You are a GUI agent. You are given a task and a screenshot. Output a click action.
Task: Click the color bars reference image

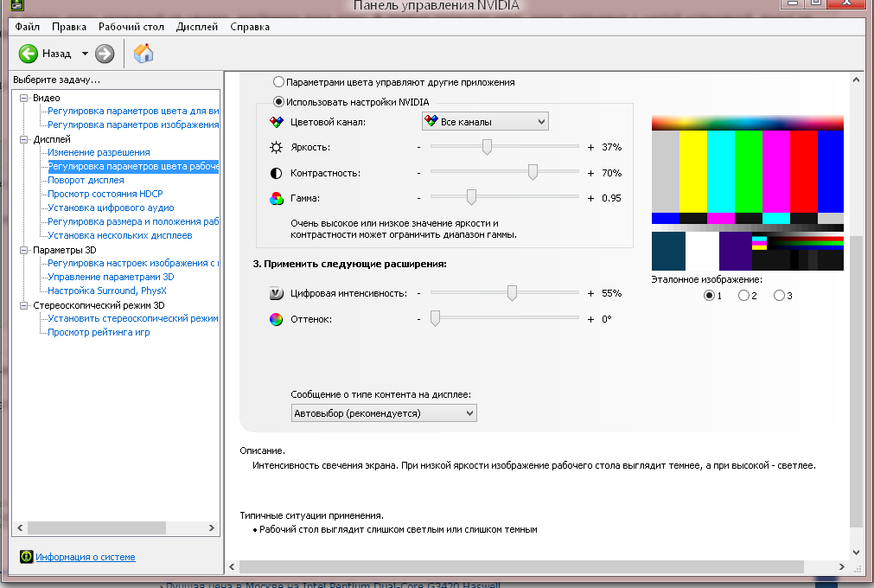pyautogui.click(x=748, y=193)
